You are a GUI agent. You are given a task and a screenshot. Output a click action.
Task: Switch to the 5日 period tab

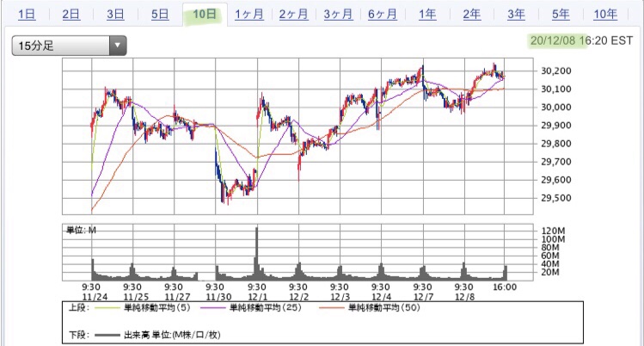pos(160,15)
